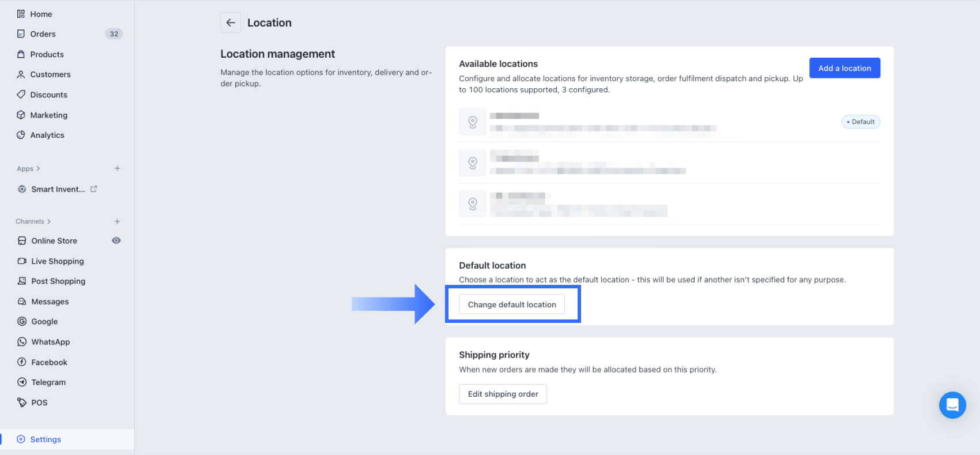980x455 pixels.
Task: Click Edit shipping order button
Action: pyautogui.click(x=503, y=394)
